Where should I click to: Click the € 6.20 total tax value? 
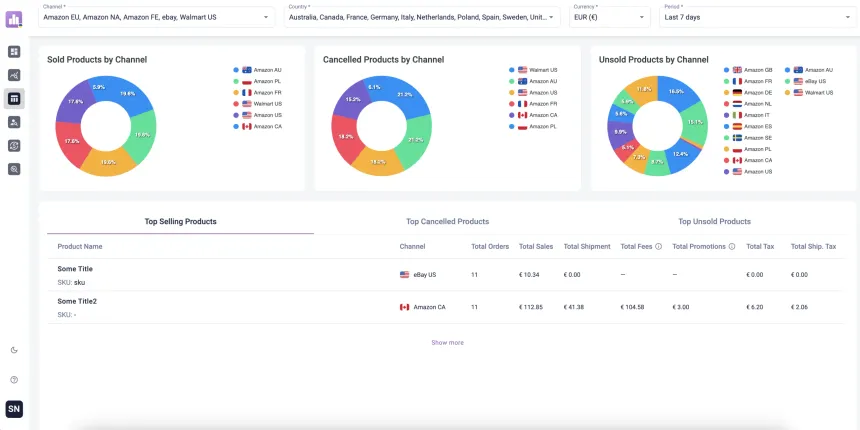(x=755, y=307)
